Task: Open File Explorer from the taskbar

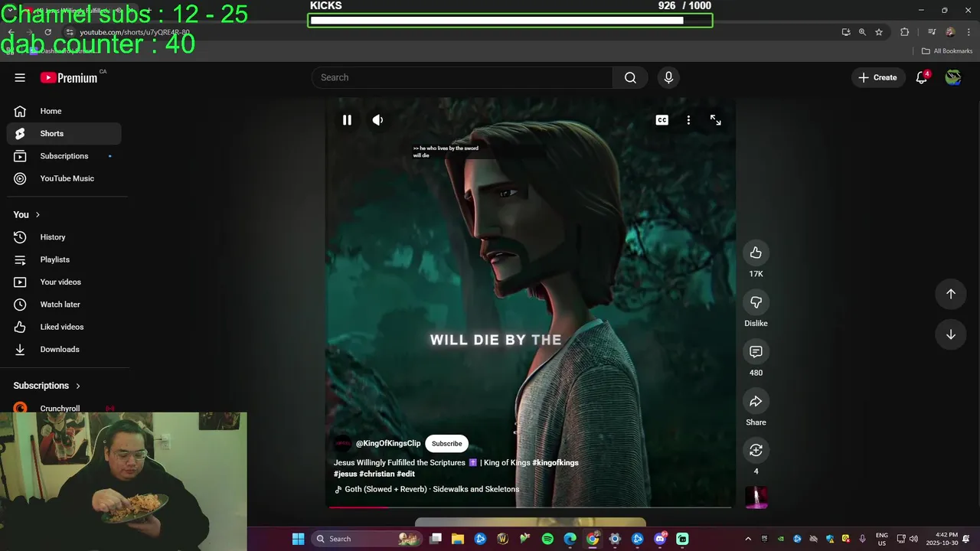Action: 457,539
